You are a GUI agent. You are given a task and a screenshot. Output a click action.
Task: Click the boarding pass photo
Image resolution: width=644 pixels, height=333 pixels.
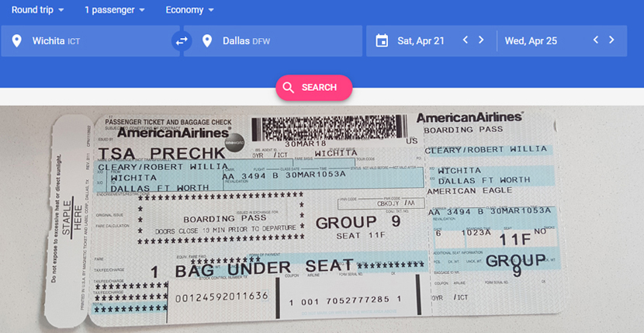[x=322, y=219]
